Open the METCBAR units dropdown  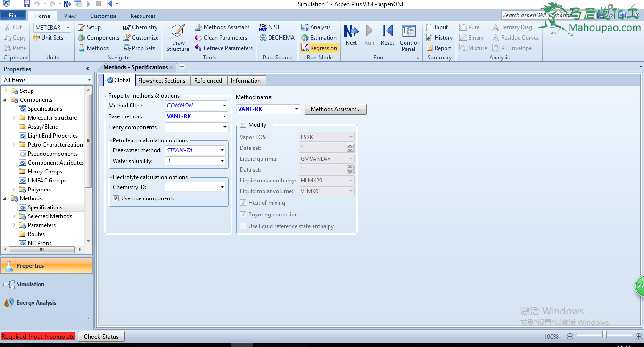point(68,28)
